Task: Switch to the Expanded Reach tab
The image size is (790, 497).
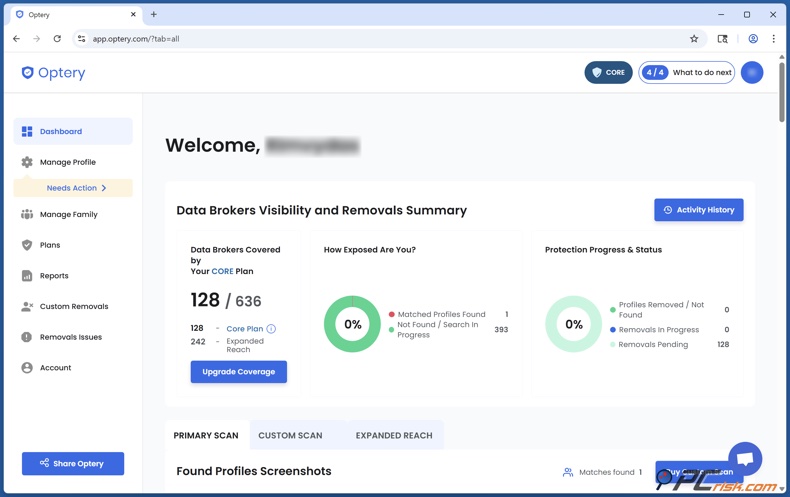Action: [x=394, y=435]
